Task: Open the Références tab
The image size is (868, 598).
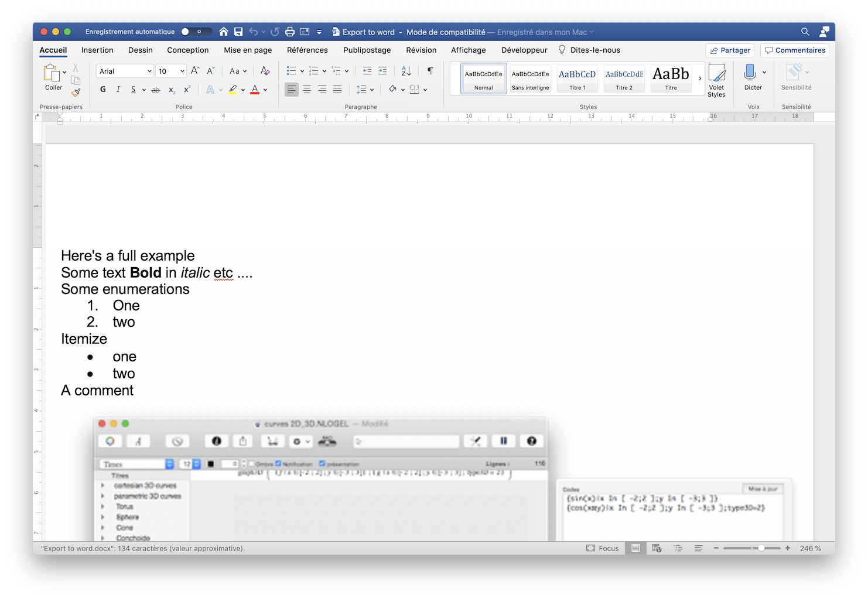Action: tap(307, 50)
